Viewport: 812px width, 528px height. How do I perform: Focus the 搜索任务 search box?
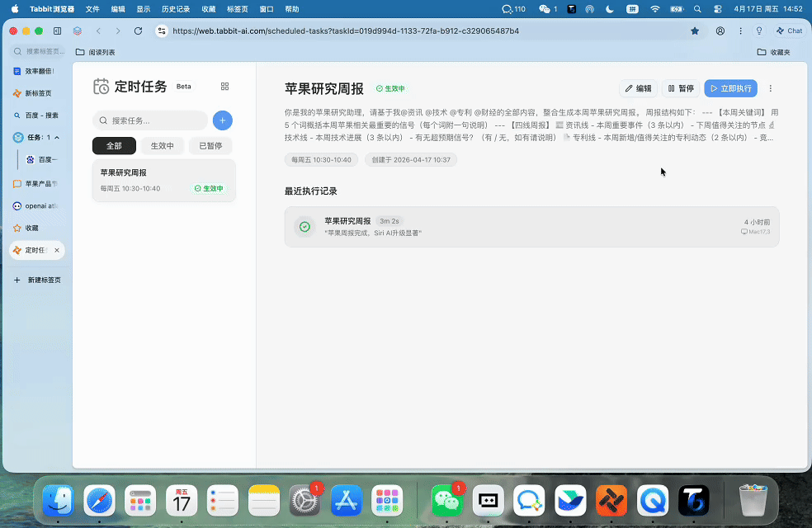(x=150, y=120)
